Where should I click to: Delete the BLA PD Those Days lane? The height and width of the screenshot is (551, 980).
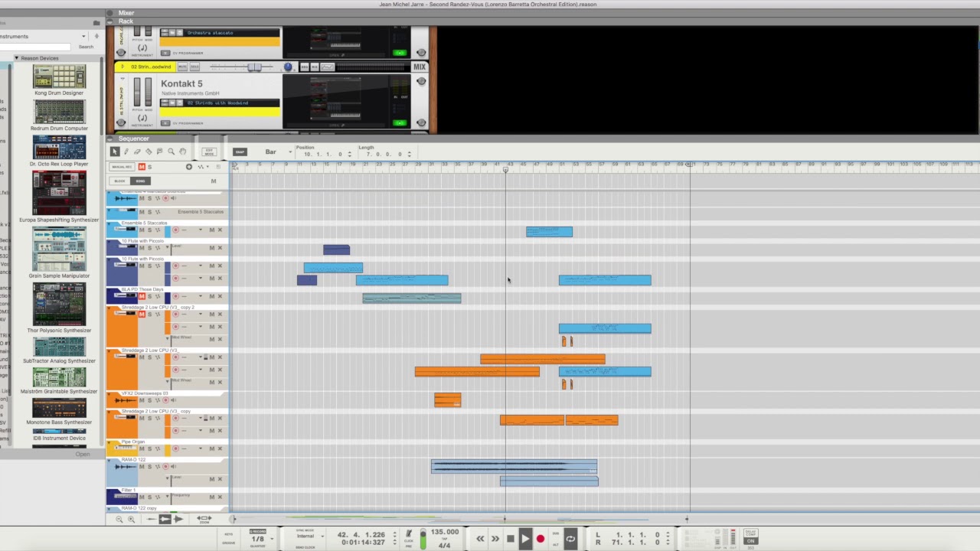(220, 296)
